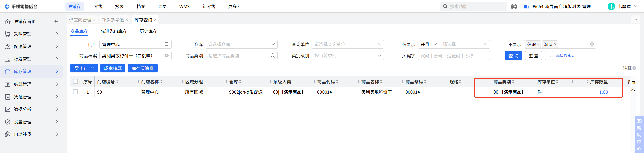Image resolution: width=644 pixels, height=153 pixels.
Task: Click the printer icon in top bar
Action: point(514,7)
